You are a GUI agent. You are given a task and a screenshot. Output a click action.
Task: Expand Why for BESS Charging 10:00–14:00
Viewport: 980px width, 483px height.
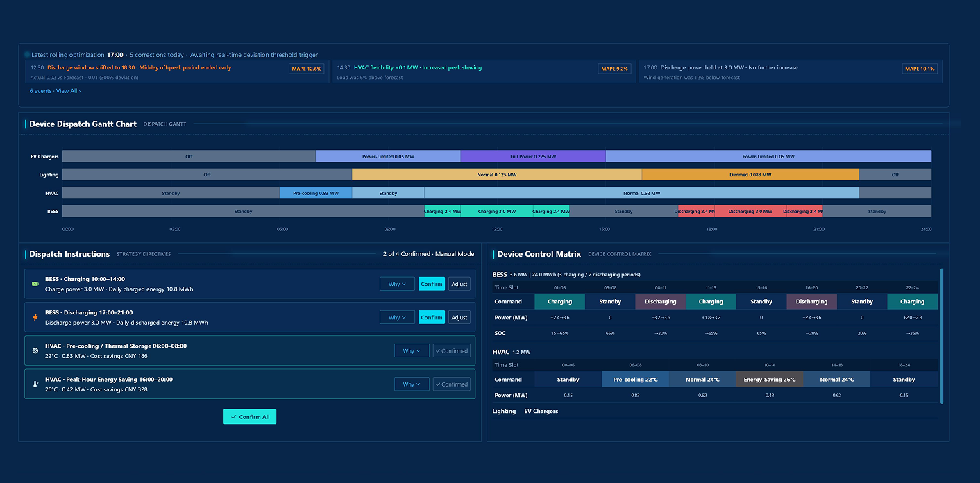coord(397,284)
